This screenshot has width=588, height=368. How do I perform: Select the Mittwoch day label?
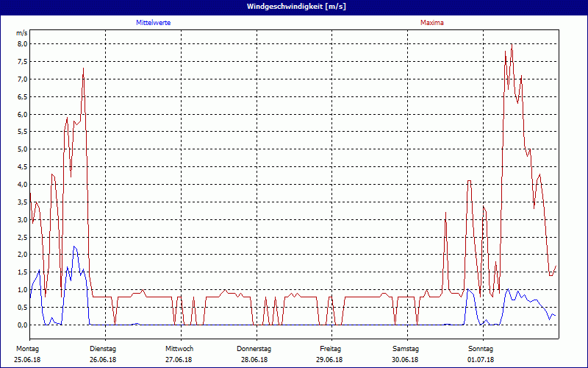coord(179,348)
